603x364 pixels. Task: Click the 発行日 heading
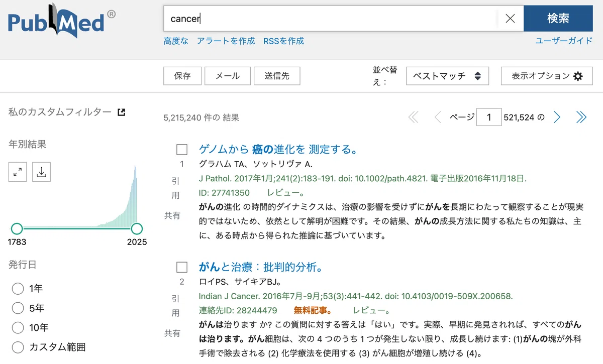22,265
